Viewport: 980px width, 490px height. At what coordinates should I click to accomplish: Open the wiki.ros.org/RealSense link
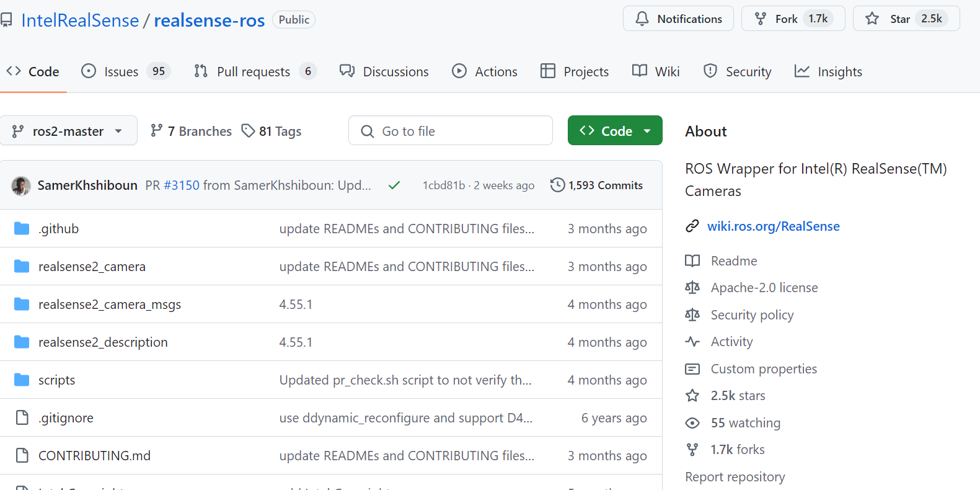(x=774, y=226)
